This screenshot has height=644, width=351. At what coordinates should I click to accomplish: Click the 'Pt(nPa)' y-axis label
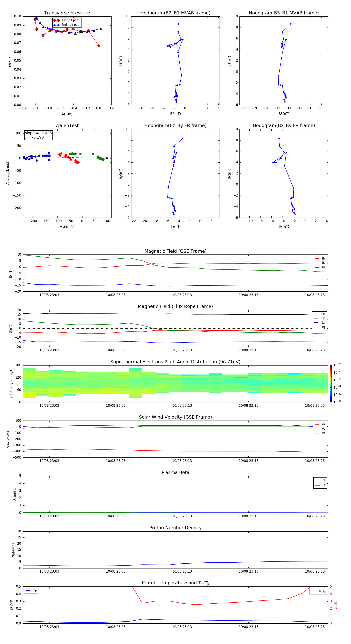tap(10, 61)
